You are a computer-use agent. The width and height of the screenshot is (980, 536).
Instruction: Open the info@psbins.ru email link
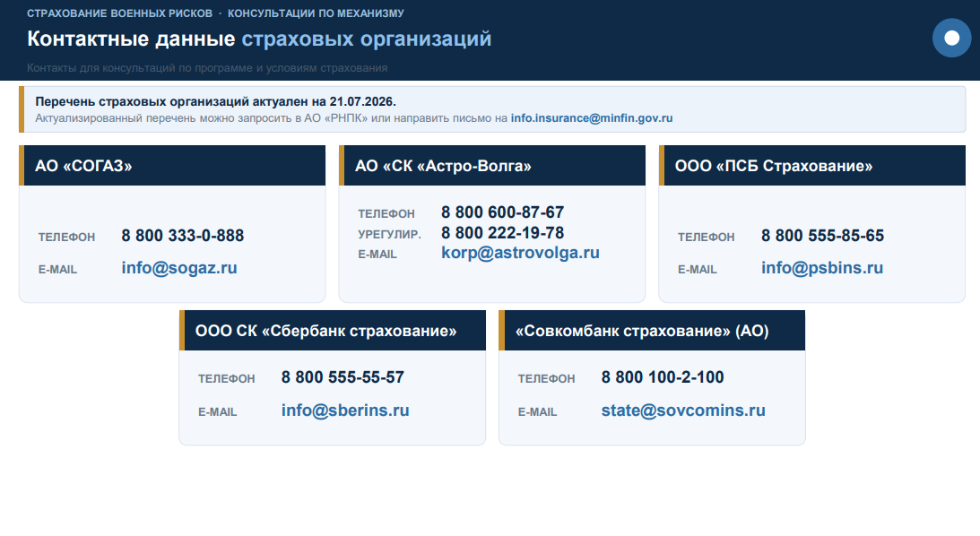tap(822, 268)
